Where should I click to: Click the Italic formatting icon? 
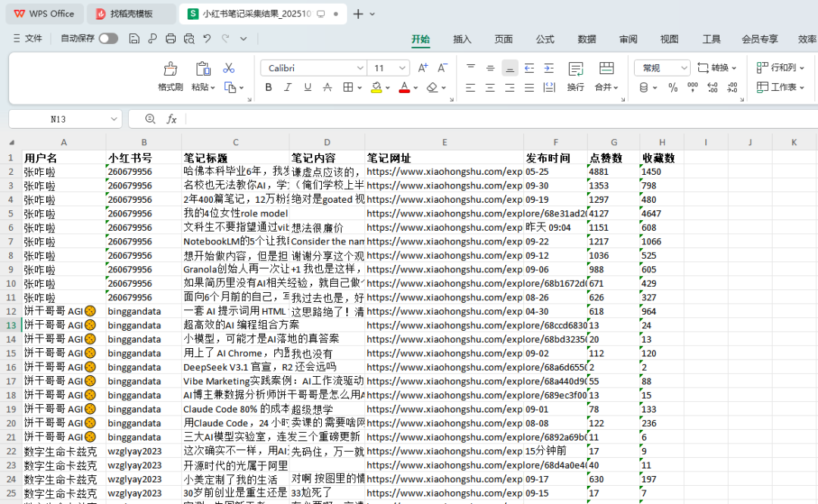[x=288, y=88]
